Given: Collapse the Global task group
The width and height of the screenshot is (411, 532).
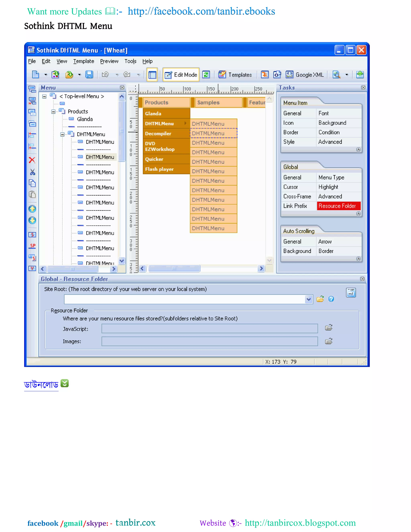Looking at the screenshot, I should pos(358,214).
